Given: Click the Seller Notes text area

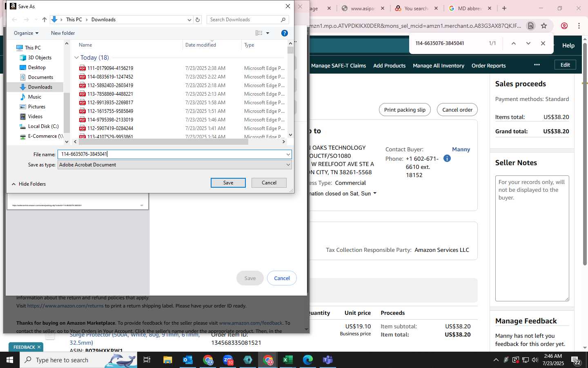Looking at the screenshot, I should tap(532, 238).
